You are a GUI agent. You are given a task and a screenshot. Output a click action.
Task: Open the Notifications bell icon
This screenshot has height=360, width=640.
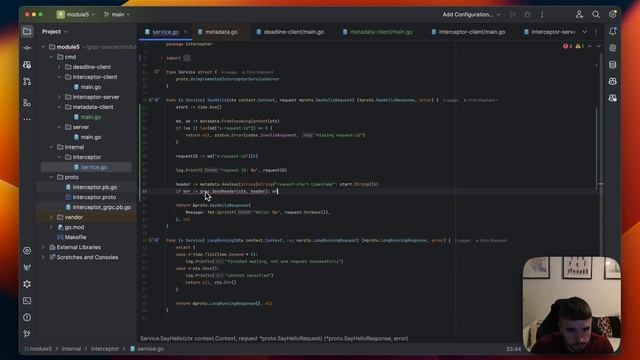click(613, 31)
